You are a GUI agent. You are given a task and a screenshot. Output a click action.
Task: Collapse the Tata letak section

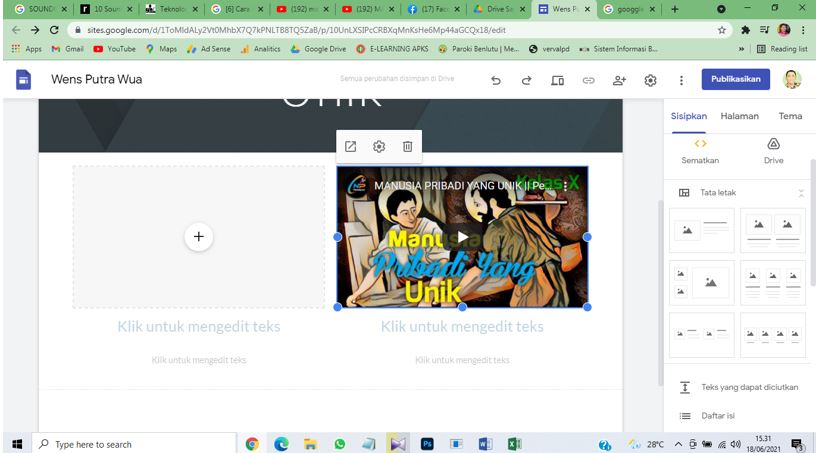pos(800,193)
